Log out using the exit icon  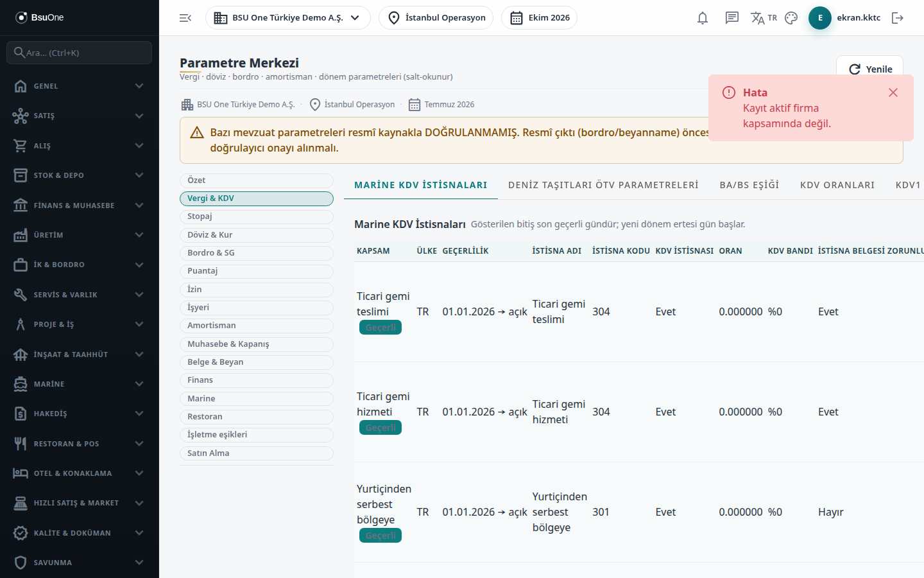coord(898,18)
